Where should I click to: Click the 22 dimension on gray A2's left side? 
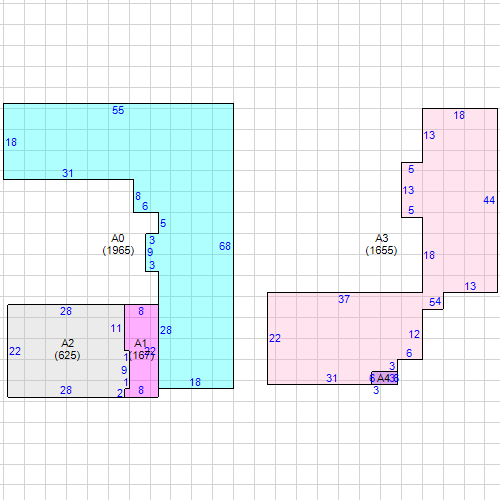[15, 351]
